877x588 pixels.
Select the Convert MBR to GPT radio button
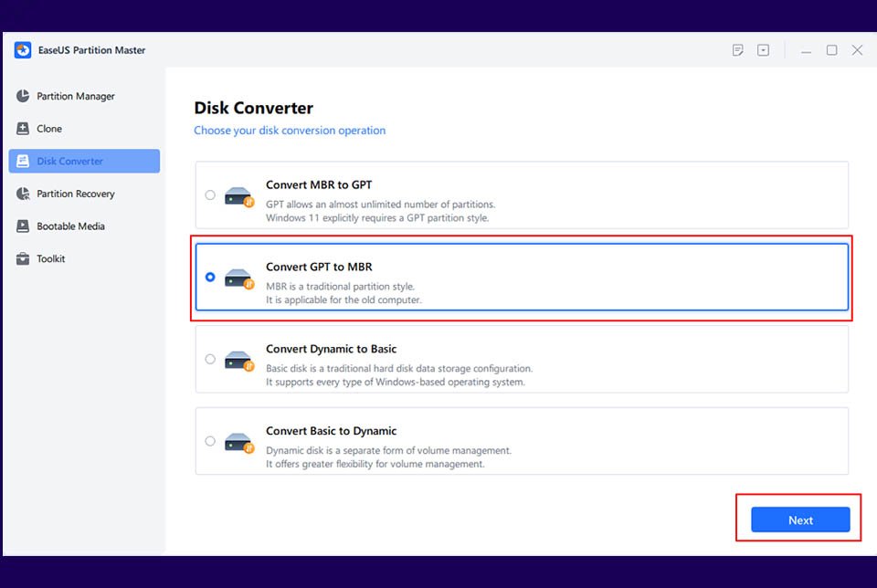(x=210, y=195)
